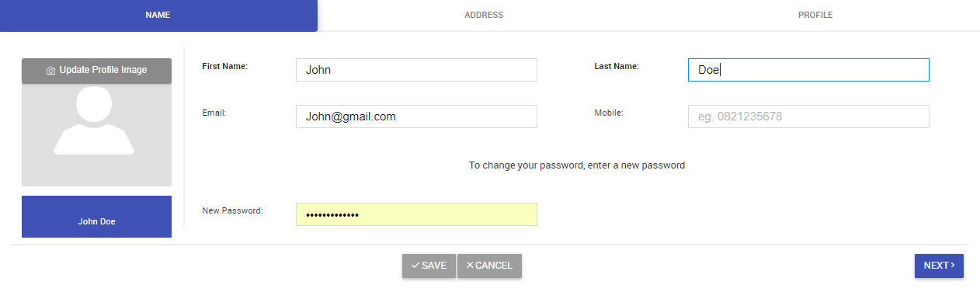
Task: Click the X icon on Cancel button
Action: coord(470,266)
